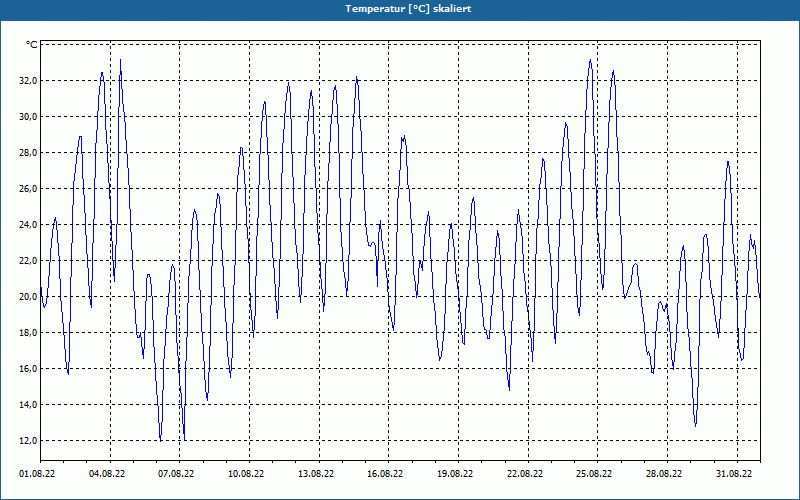Image resolution: width=800 pixels, height=500 pixels.
Task: Click the date label 25.08.22
Action: 594,474
